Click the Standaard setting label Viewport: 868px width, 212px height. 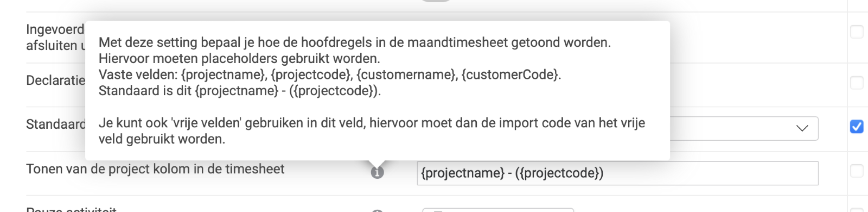pos(56,124)
